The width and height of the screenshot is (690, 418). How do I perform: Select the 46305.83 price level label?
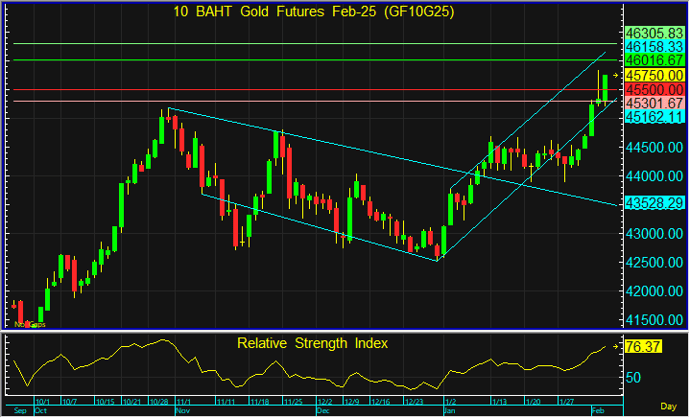[x=654, y=32]
